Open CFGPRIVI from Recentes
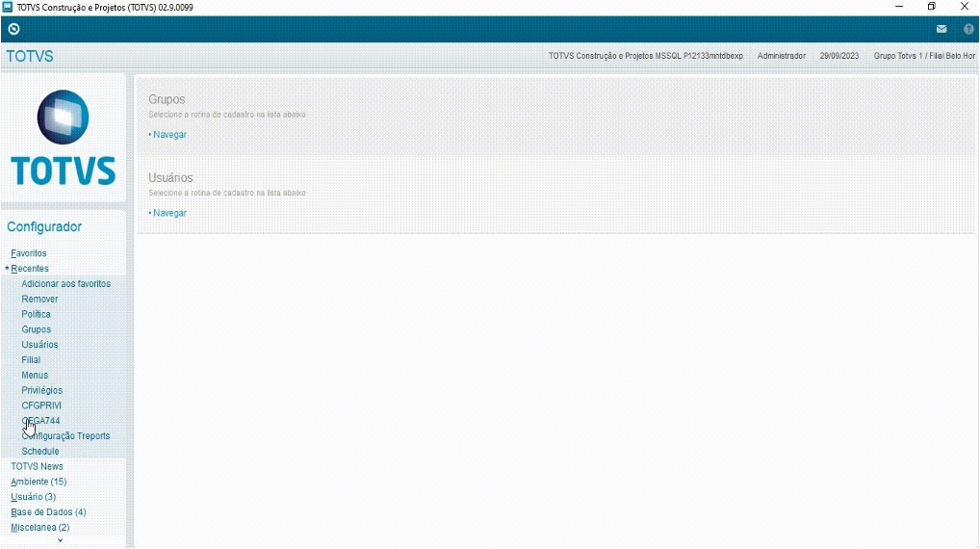The image size is (980, 549). pos(41,405)
